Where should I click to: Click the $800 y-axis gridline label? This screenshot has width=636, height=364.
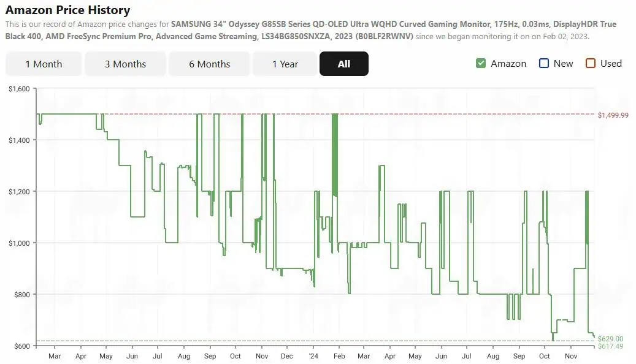point(21,295)
